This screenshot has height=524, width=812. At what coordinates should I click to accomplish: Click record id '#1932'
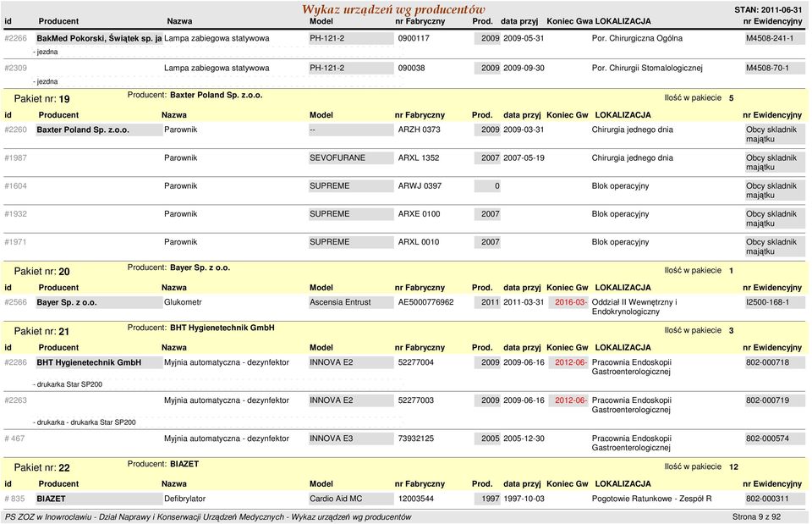[x=15, y=214]
